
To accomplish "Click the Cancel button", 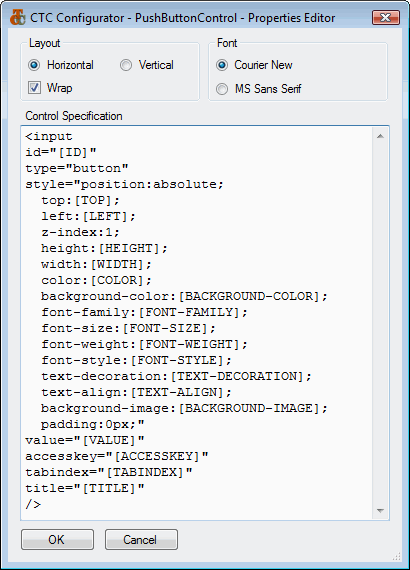I will tap(141, 539).
